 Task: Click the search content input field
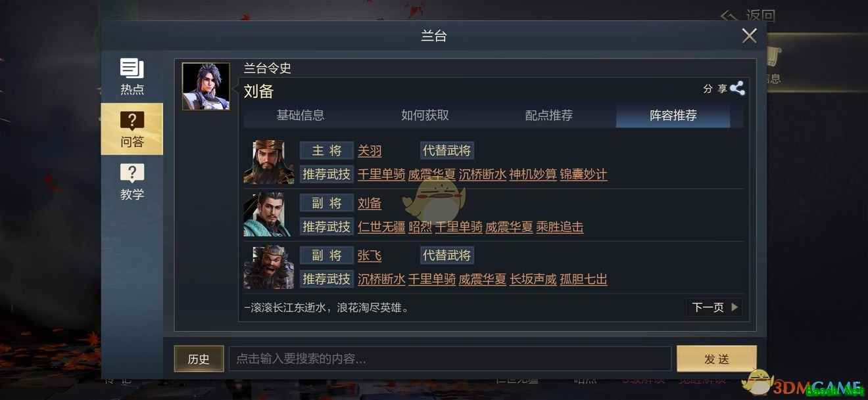point(450,359)
